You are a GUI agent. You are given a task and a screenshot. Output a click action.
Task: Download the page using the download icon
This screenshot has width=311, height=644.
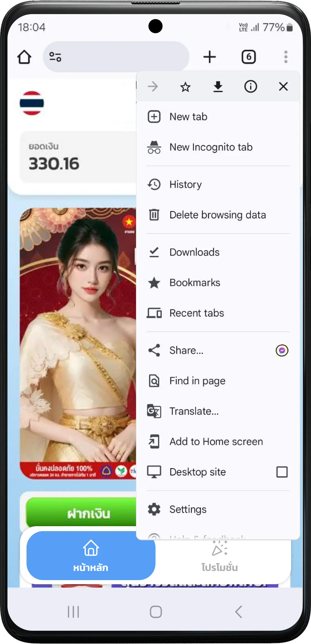coord(218,87)
